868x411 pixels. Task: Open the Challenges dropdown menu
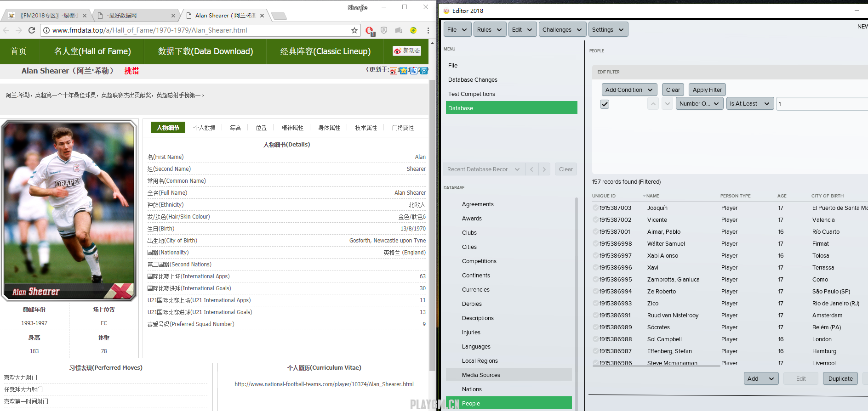coord(562,30)
